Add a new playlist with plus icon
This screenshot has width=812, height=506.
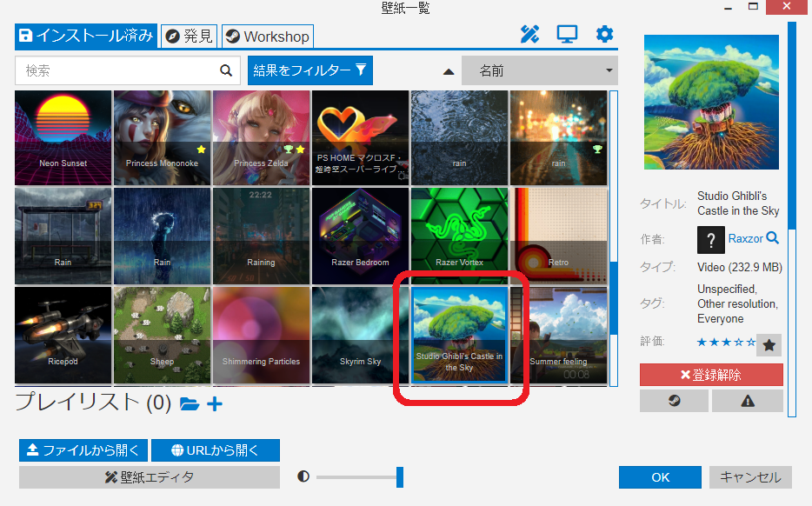click(215, 403)
